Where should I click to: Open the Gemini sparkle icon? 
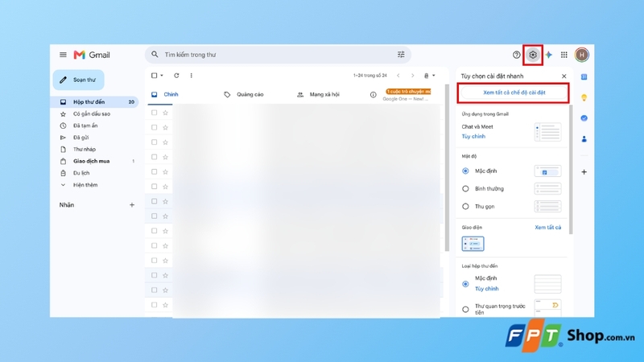tap(549, 55)
